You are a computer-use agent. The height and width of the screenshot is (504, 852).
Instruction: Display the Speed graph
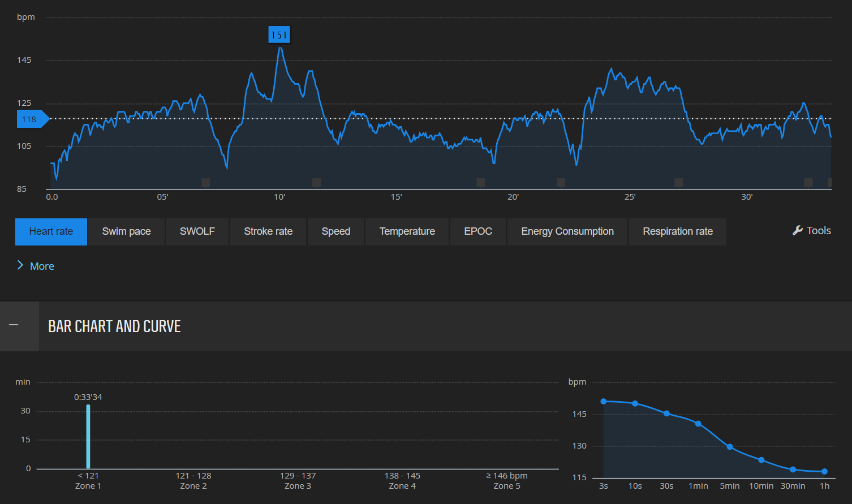click(x=335, y=231)
